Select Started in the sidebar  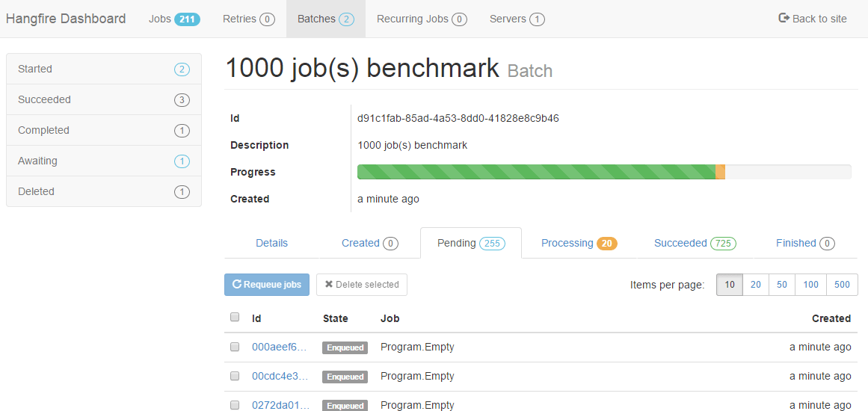[104, 69]
